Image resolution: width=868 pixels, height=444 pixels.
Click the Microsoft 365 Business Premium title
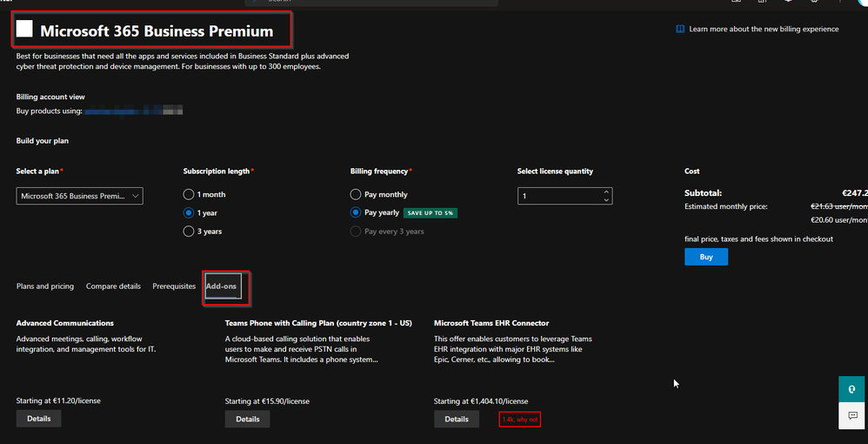(157, 31)
